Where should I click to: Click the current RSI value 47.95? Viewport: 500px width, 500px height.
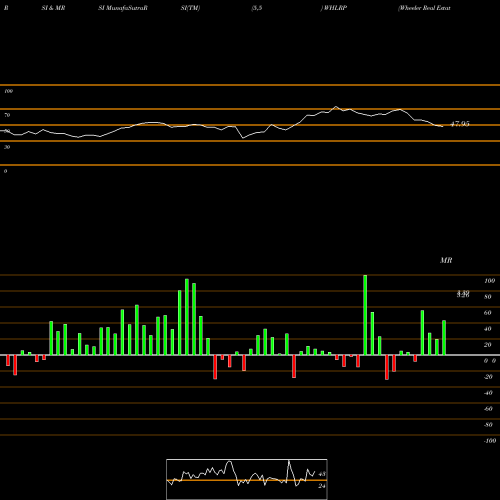pos(460,124)
